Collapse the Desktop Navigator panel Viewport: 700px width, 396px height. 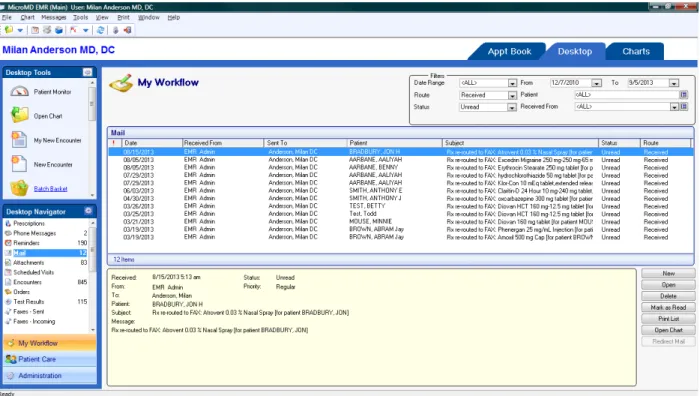[x=88, y=211]
